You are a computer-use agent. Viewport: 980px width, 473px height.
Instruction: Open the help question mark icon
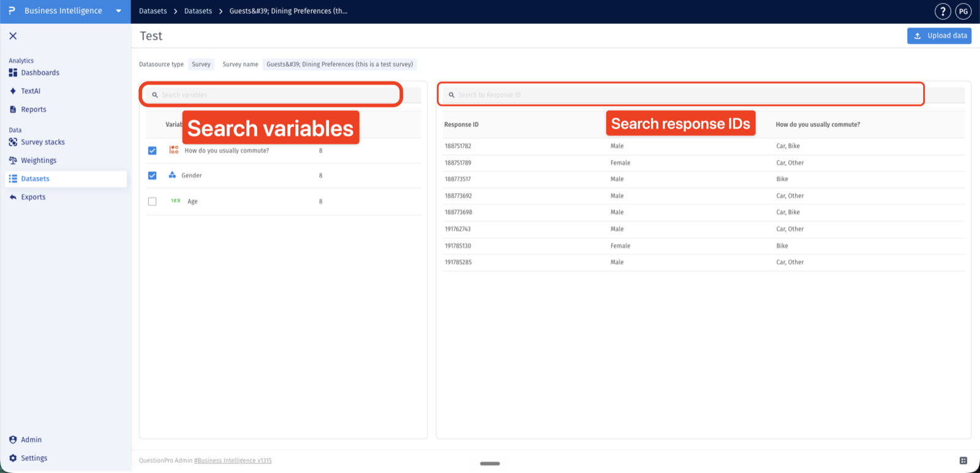943,11
